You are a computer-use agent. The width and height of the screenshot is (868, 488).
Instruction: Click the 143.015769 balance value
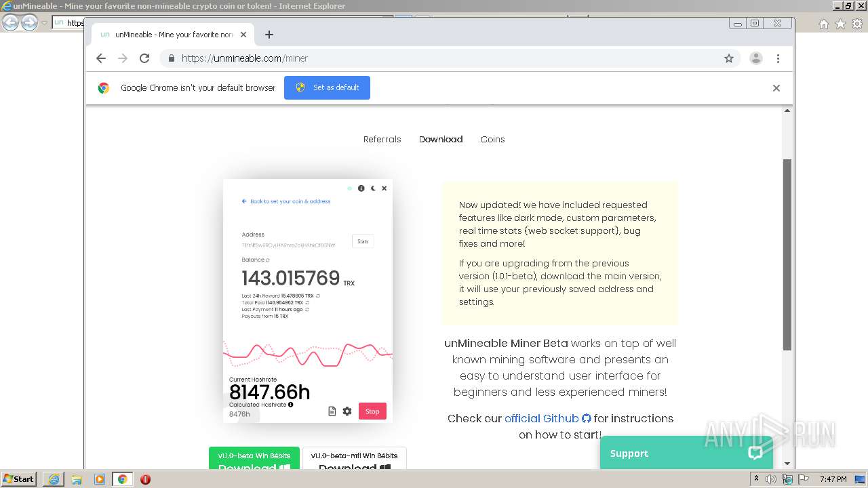291,279
